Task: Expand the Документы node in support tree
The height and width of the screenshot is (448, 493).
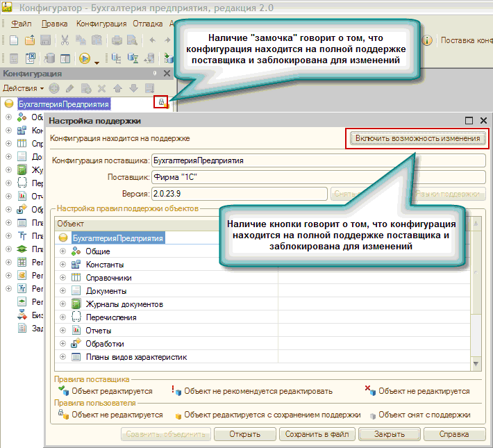Action: [x=63, y=291]
